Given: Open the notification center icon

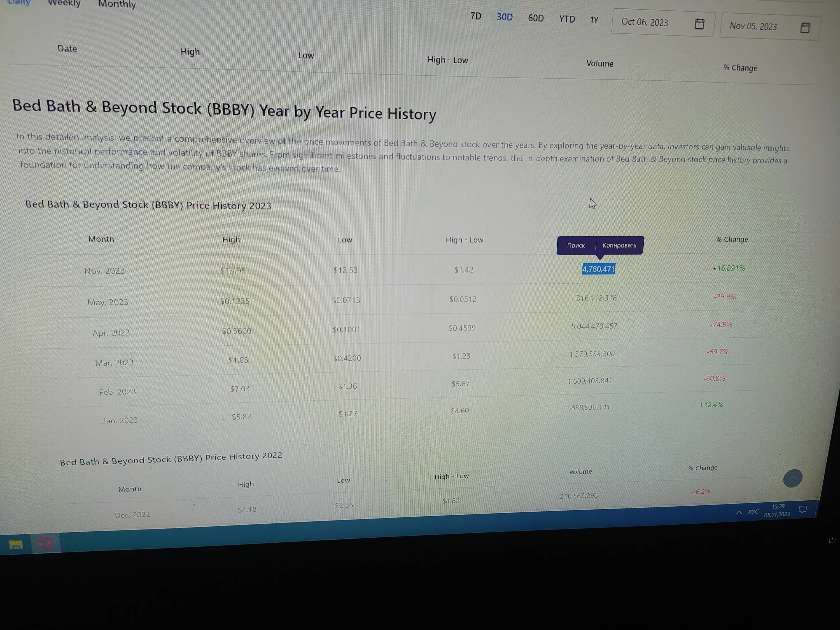Looking at the screenshot, I should click(x=802, y=510).
